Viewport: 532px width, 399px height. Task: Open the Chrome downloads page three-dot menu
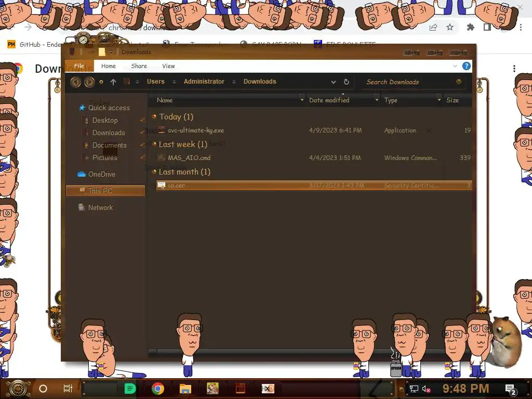point(514,69)
